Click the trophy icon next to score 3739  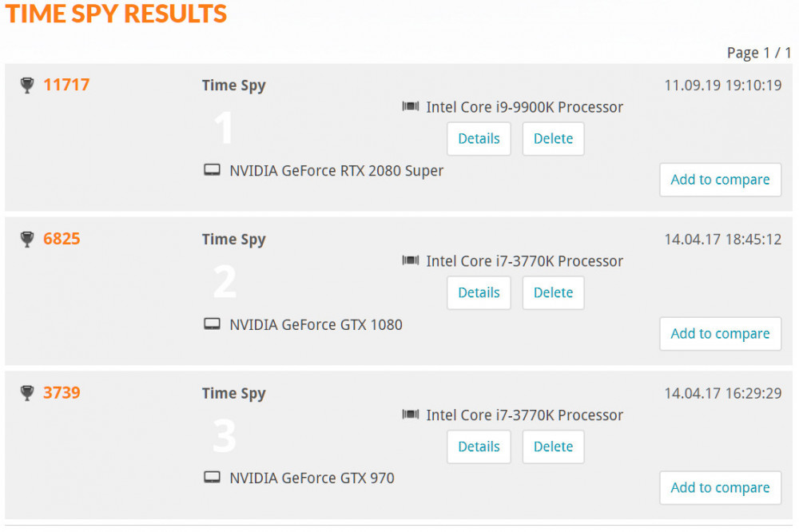pos(27,392)
